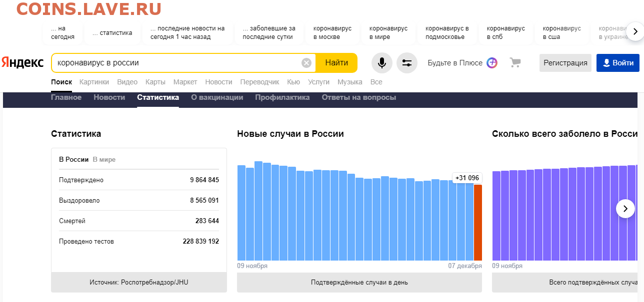Select suggestion chip 'статистика'
The image size is (644, 302).
[112, 32]
